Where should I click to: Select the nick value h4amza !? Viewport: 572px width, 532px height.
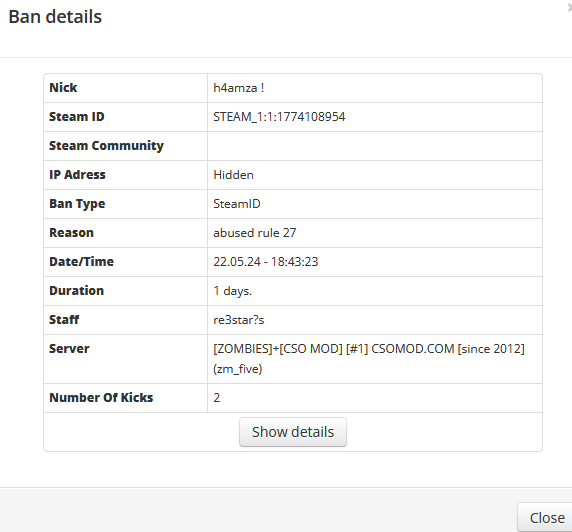(239, 88)
